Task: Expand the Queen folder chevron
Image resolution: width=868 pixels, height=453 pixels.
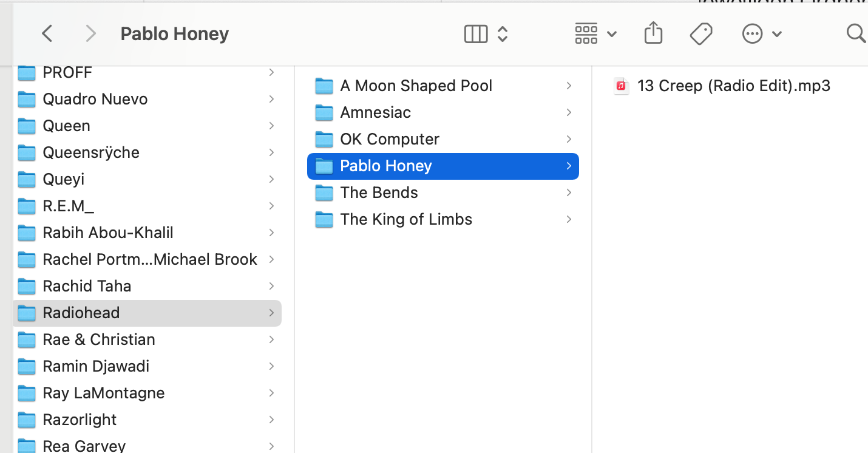Action: 271,126
